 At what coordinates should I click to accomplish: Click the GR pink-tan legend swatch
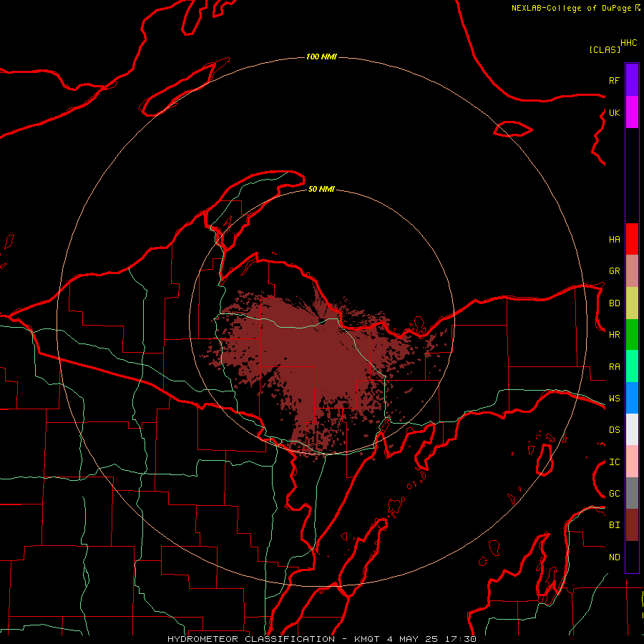pos(632,271)
